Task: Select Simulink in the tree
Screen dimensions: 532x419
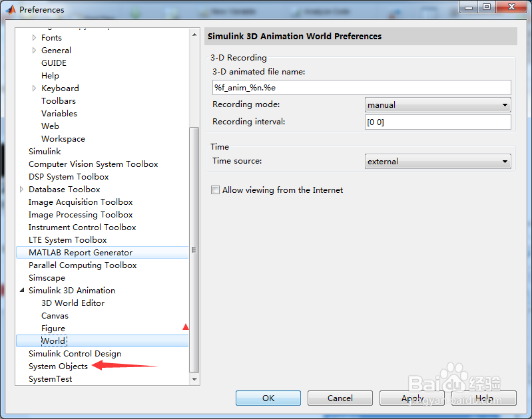Action: (45, 151)
